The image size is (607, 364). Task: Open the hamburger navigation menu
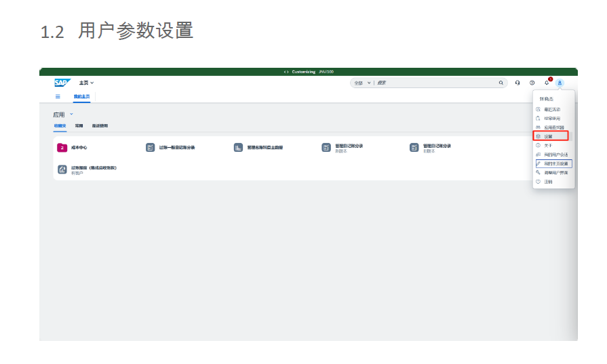pos(58,97)
